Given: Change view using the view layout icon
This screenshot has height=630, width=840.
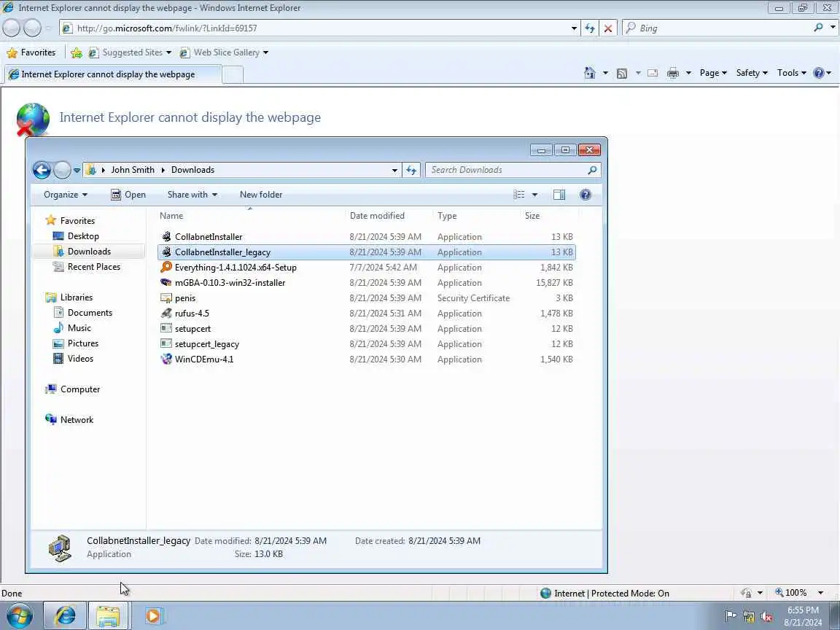Looking at the screenshot, I should [x=519, y=195].
